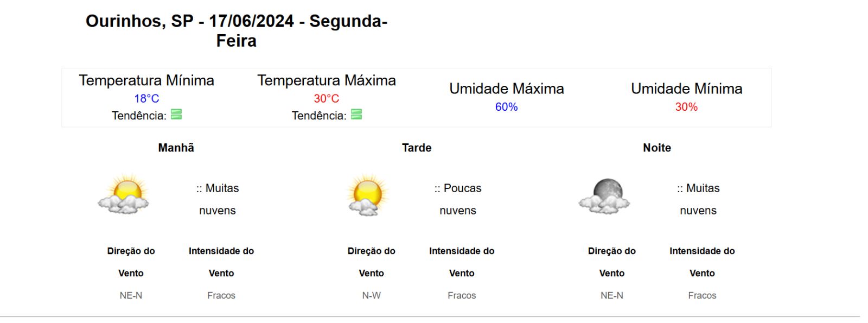The image size is (868, 323).
Task: Select the Noite period heading
Action: tap(657, 148)
